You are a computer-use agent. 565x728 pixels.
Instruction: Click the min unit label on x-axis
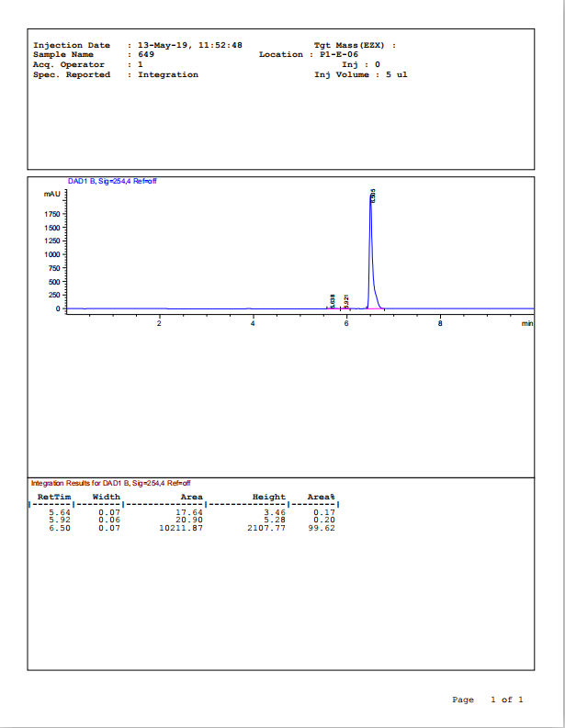tap(526, 323)
